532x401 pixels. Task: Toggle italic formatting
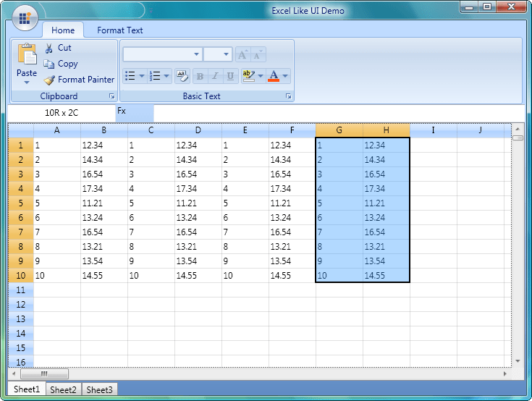tap(215, 76)
